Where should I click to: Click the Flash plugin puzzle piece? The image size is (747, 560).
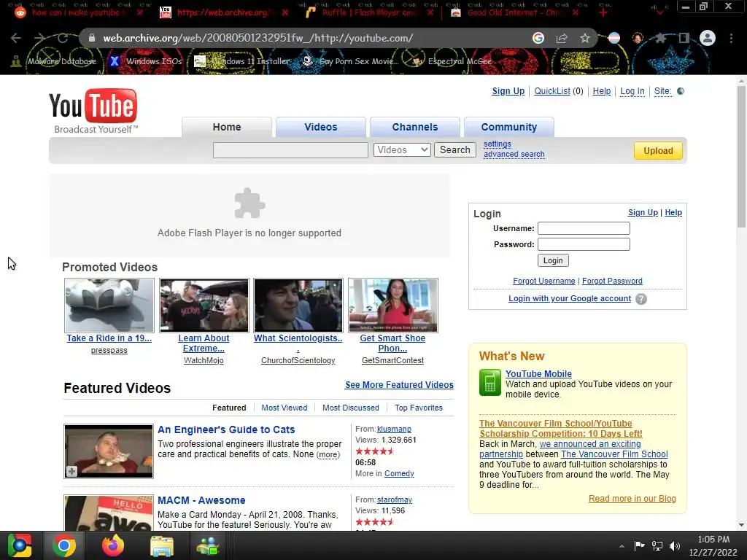tap(249, 203)
